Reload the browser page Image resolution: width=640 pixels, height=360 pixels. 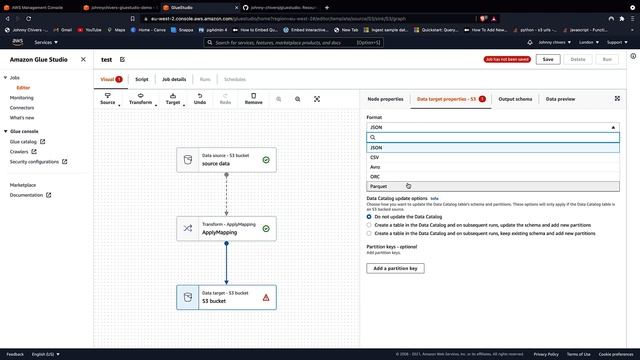point(29,18)
